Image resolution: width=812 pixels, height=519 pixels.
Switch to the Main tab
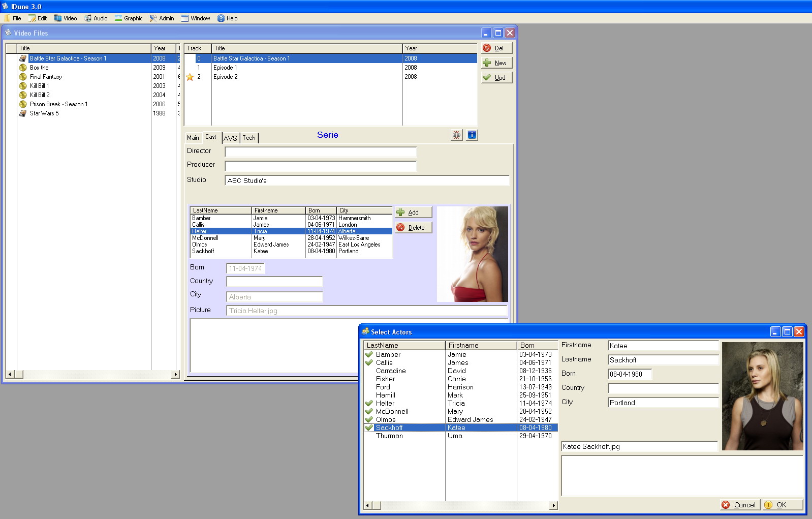coord(193,138)
